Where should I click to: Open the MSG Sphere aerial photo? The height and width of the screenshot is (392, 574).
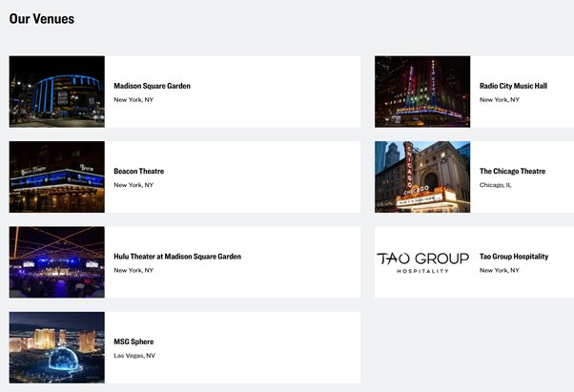coord(57,347)
